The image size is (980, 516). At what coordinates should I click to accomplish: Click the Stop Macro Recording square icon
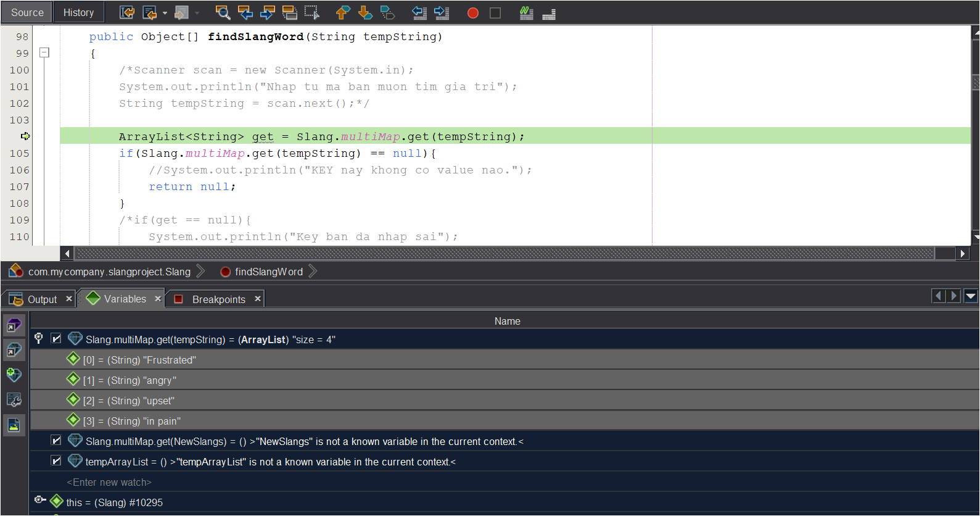click(495, 13)
